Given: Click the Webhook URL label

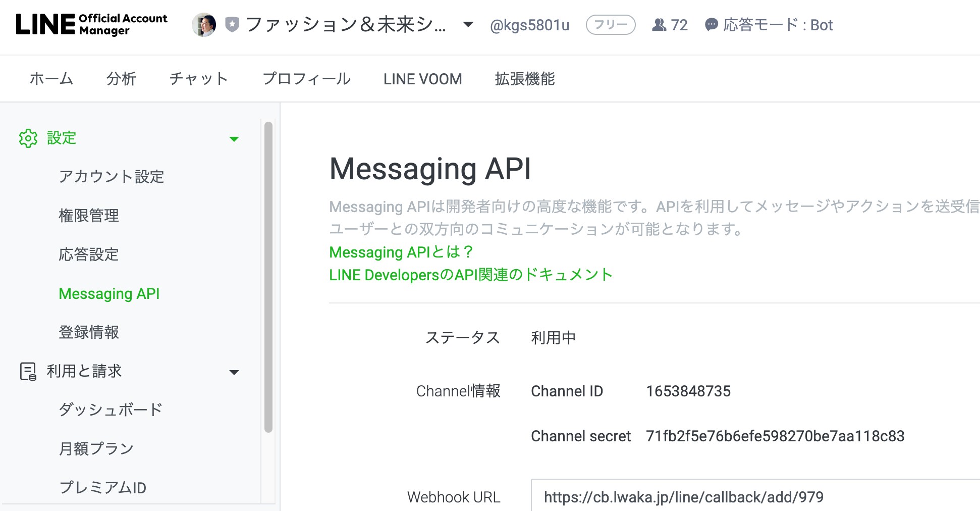Looking at the screenshot, I should [454, 497].
